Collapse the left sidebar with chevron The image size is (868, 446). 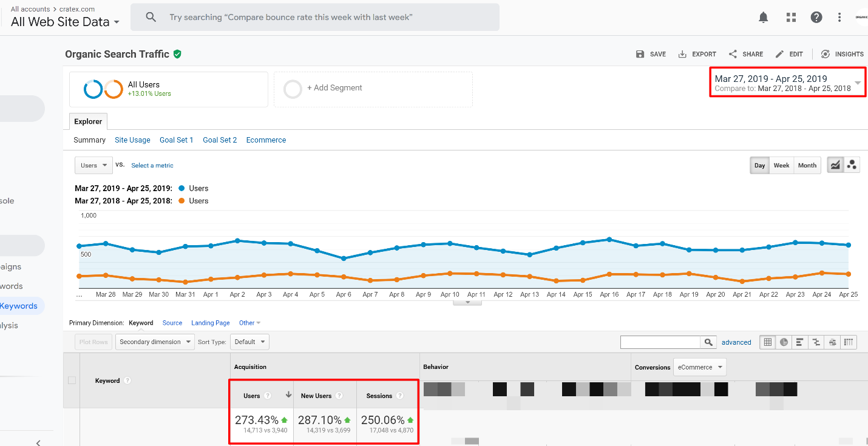point(38,442)
